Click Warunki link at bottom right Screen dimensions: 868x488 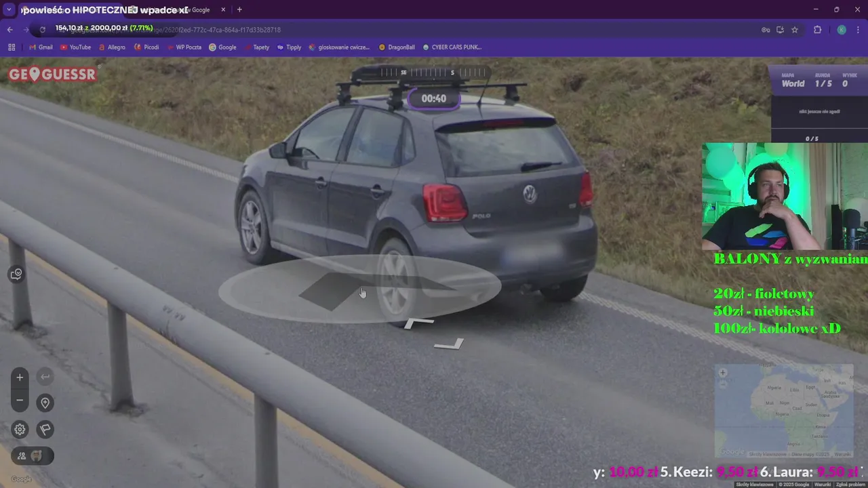(x=822, y=485)
